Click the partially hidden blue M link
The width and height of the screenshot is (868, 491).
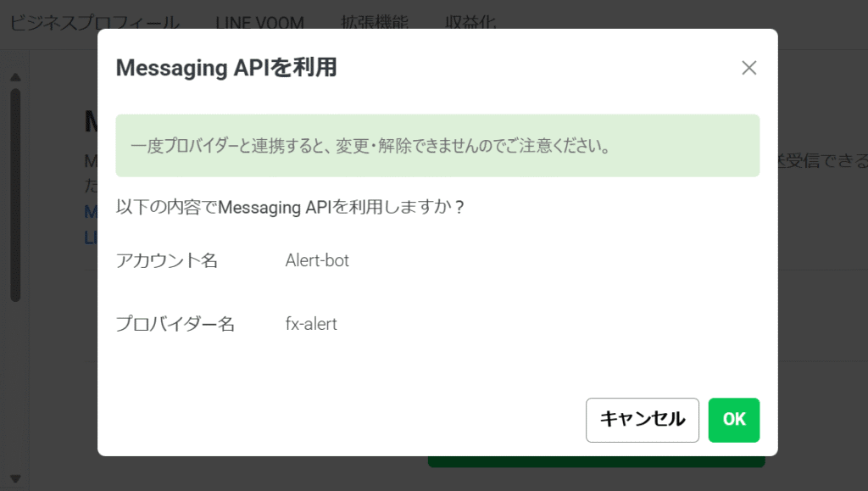[x=91, y=211]
